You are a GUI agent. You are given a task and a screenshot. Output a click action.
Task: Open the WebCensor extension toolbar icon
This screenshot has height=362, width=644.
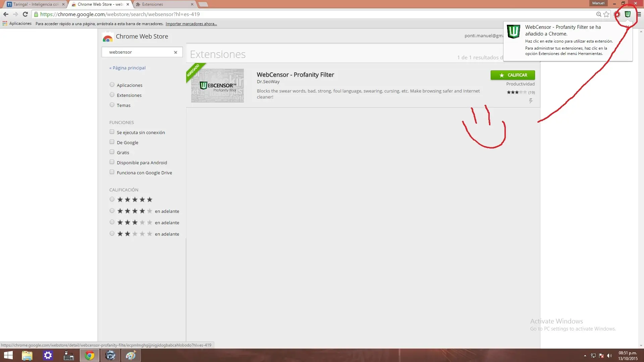(x=628, y=14)
